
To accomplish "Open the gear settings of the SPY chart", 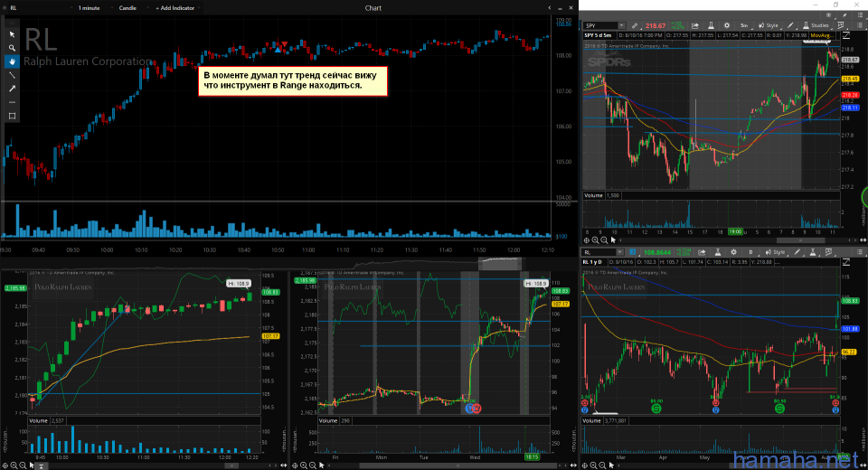I will point(726,25).
